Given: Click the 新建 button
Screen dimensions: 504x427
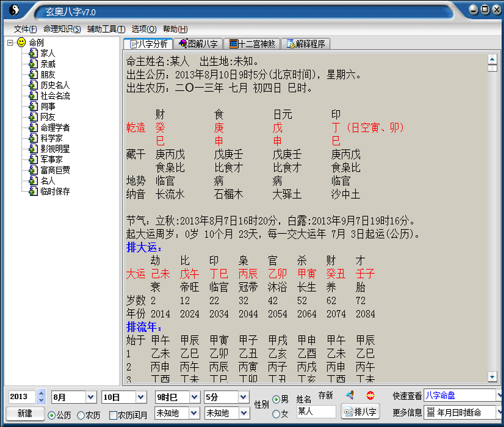Looking at the screenshot, I should click(x=25, y=413).
